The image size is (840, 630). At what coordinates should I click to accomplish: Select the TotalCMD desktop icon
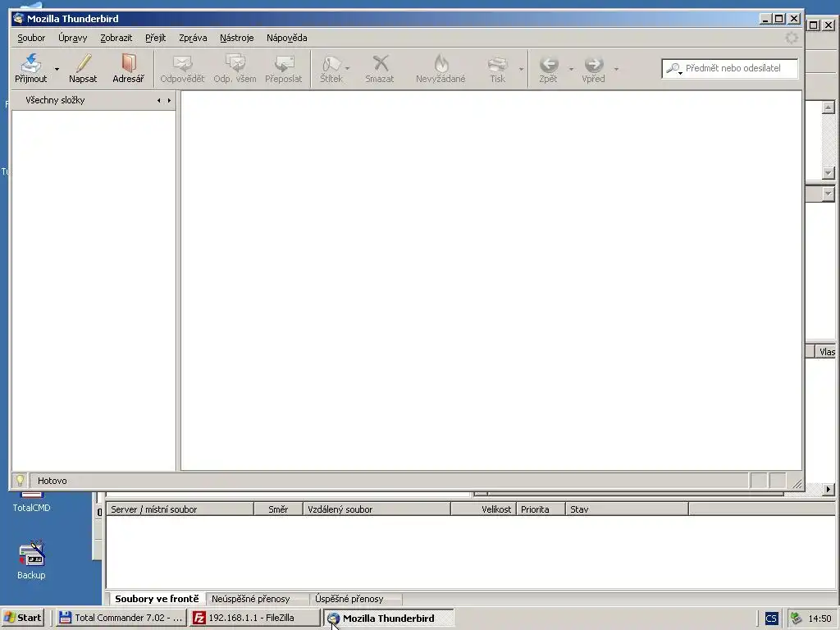[x=32, y=503]
